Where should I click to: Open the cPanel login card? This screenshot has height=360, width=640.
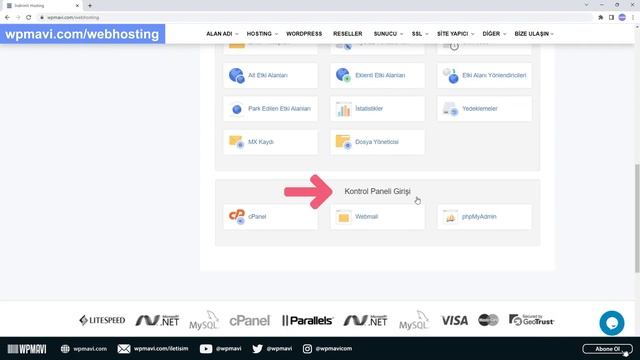coord(270,217)
